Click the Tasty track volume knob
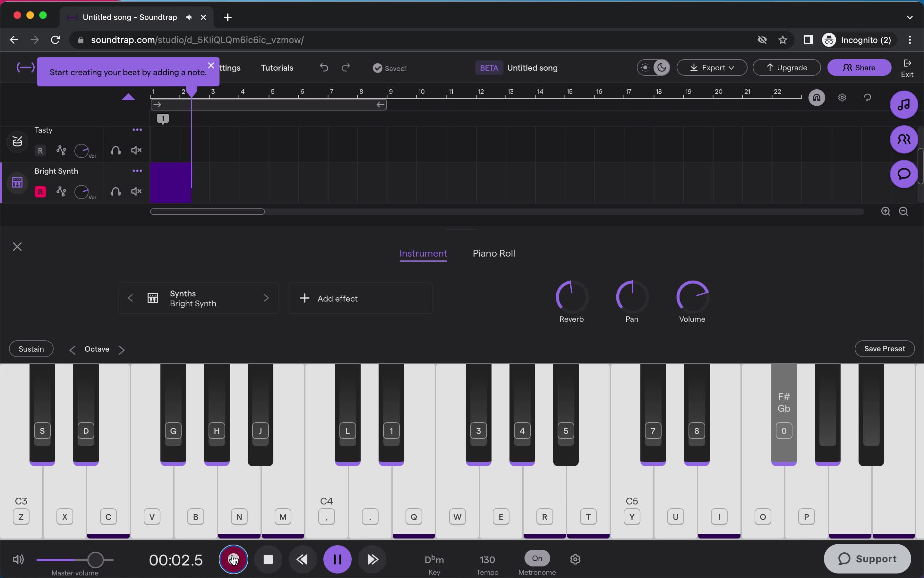Screen dimensions: 924x578 click(81, 151)
